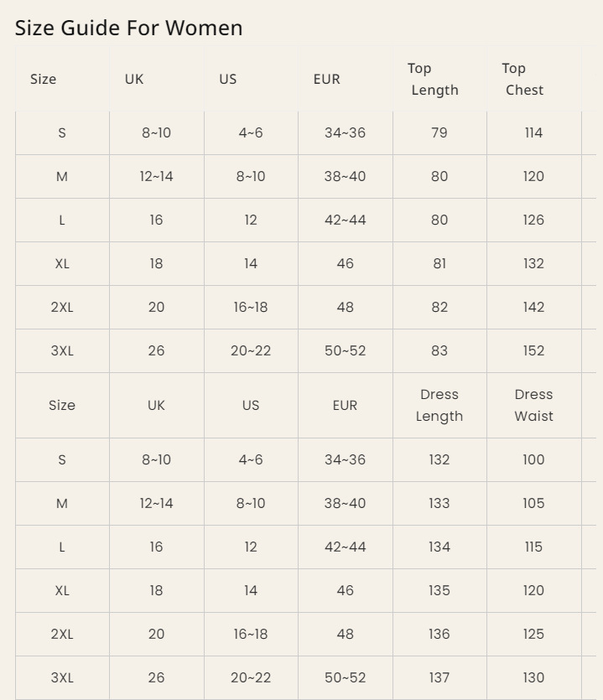Click top chest value 152
Viewport: 603px width, 700px height.
coord(533,350)
